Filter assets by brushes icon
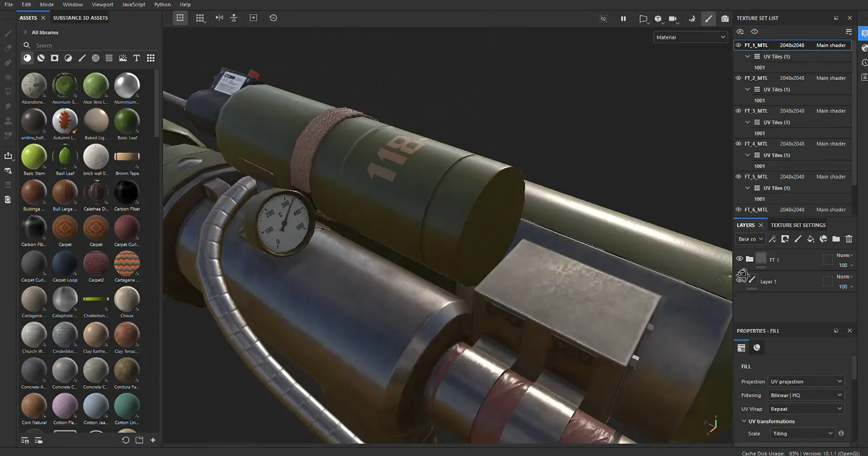 click(82, 58)
